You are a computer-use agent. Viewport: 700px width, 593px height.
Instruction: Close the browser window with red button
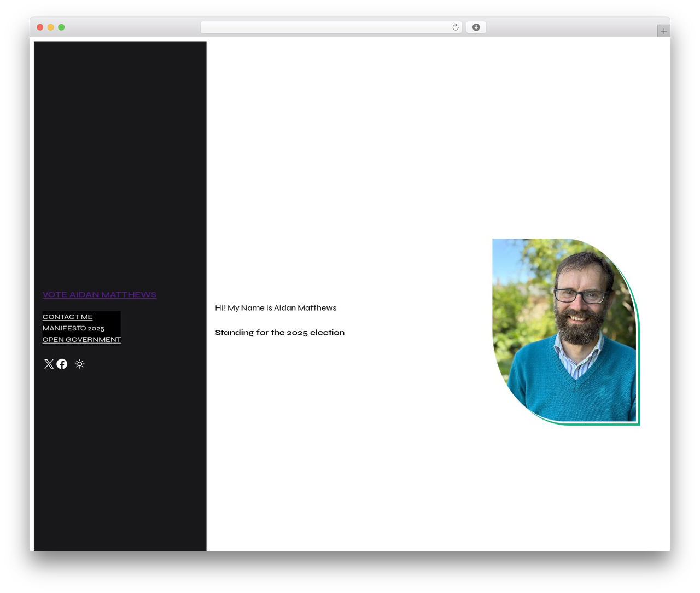(40, 27)
